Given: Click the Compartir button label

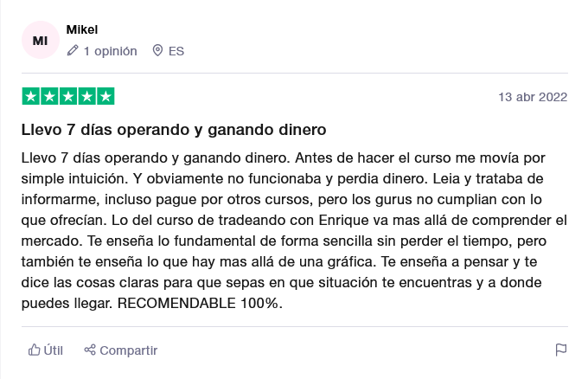Looking at the screenshot, I should pyautogui.click(x=128, y=350).
